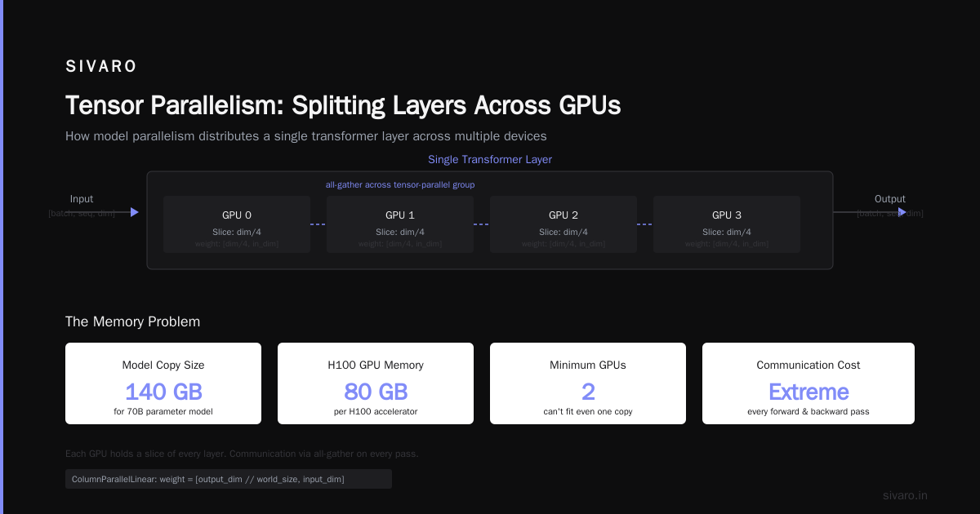980x514 pixels.
Task: Click the Output arrow head
Action: coord(902,212)
